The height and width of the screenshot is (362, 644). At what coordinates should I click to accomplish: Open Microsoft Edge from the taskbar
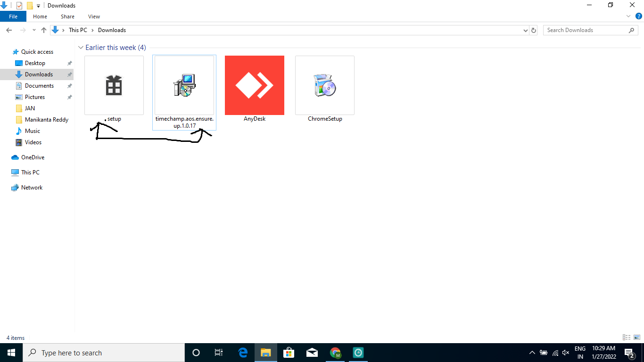click(243, 353)
